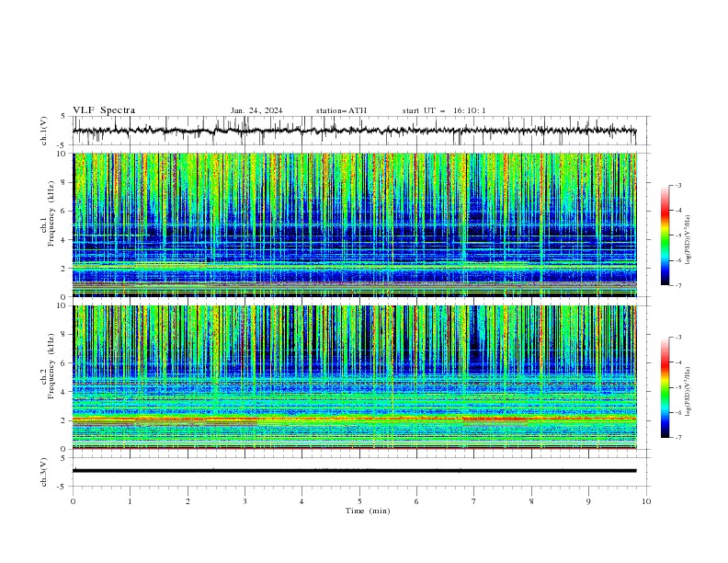The image size is (728, 563).
Task: Click the 'VLF Spectra' title text
Action: [x=104, y=110]
